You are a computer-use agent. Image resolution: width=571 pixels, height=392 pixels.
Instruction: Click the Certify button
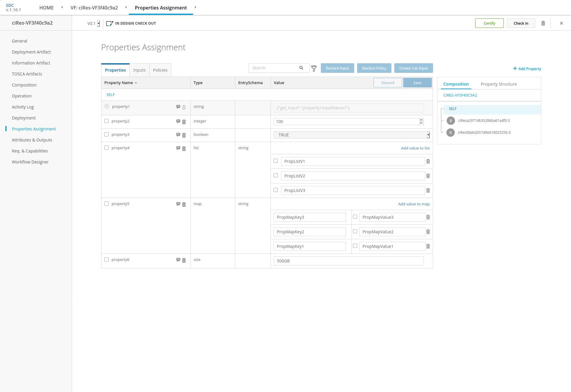pos(489,23)
